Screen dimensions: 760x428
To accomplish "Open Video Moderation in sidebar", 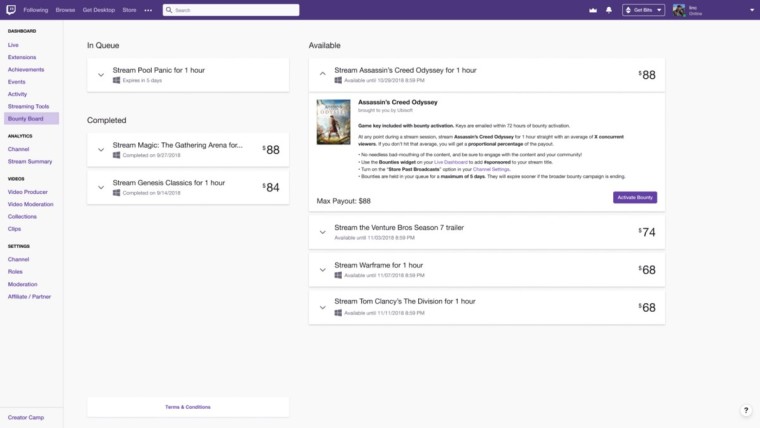I will coord(31,205).
